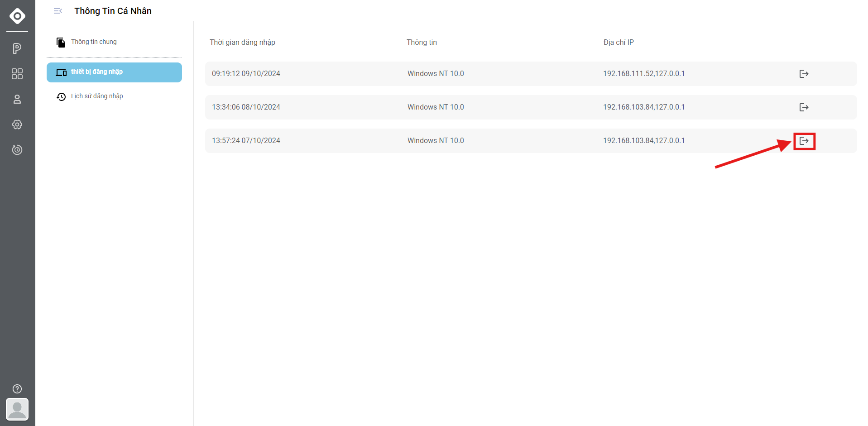
Task: Open the settings gear in the sidebar
Action: pos(17,124)
